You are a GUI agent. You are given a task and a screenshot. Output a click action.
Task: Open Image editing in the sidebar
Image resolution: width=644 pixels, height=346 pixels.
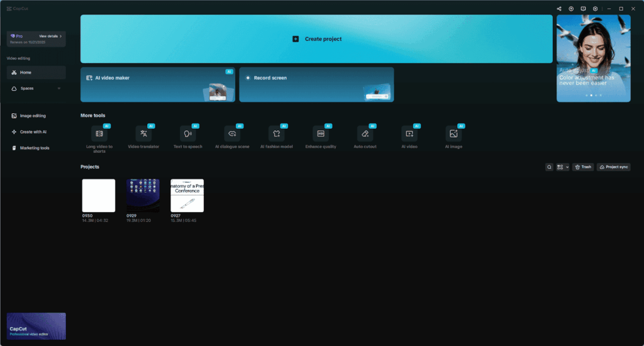click(36, 116)
